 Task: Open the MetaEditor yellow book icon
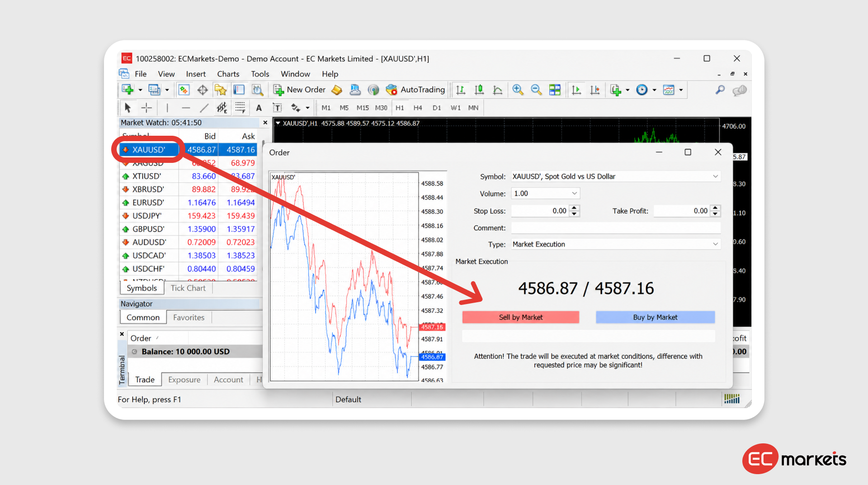click(337, 90)
